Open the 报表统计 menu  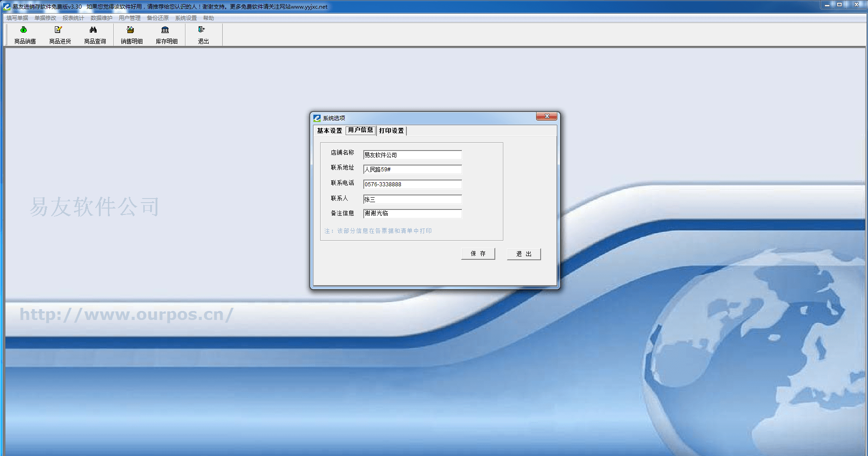pyautogui.click(x=73, y=18)
